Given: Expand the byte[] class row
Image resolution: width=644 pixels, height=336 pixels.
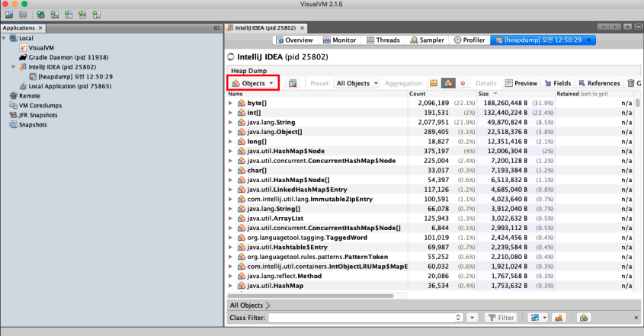Looking at the screenshot, I should pyautogui.click(x=231, y=103).
